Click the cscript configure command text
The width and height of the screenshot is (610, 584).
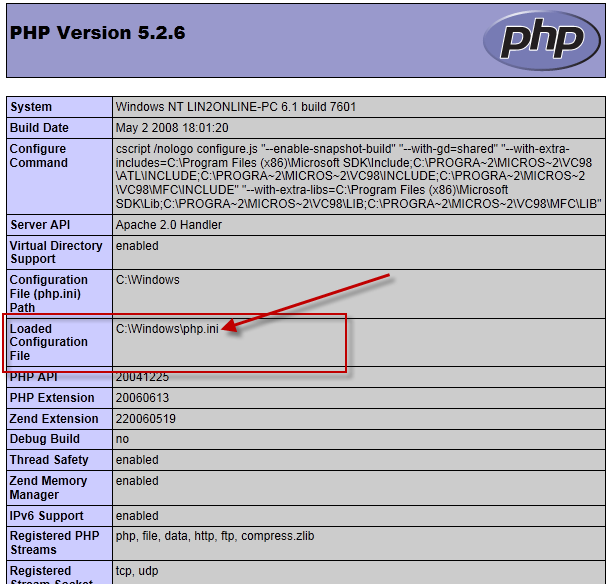pyautogui.click(x=358, y=176)
